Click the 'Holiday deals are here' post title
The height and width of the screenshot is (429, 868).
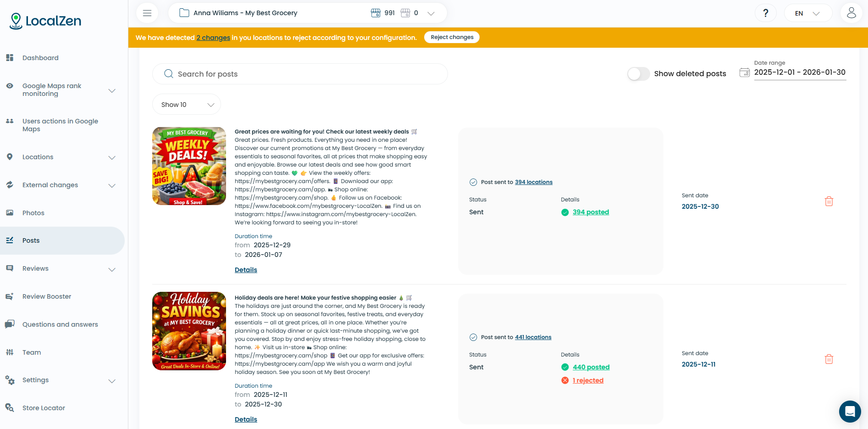[x=323, y=298]
